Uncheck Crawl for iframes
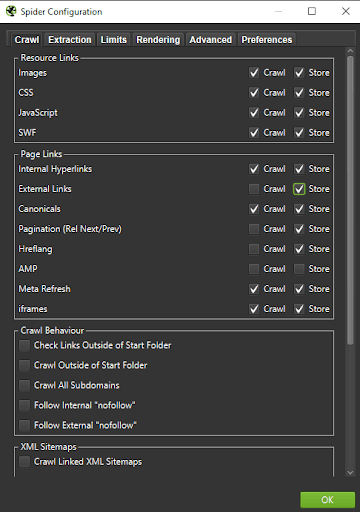Screen dimensions: 360x512 [254, 309]
